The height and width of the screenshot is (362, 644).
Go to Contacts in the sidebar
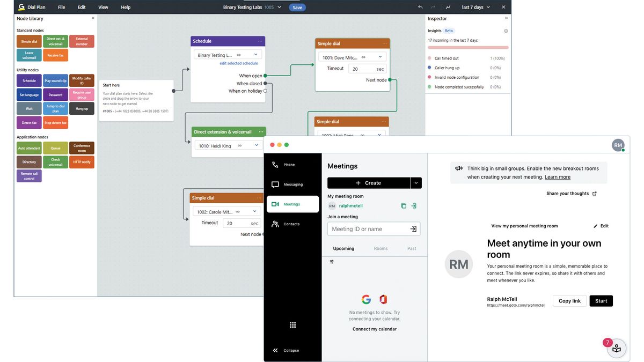coord(293,224)
